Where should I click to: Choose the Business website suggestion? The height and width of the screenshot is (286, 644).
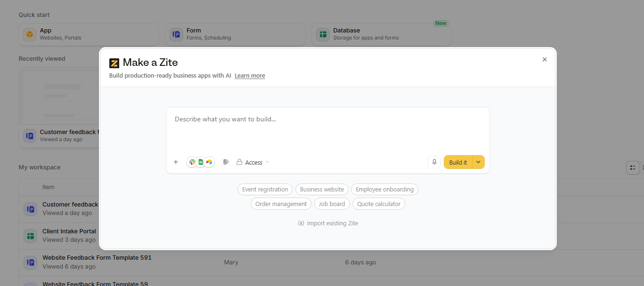(322, 189)
